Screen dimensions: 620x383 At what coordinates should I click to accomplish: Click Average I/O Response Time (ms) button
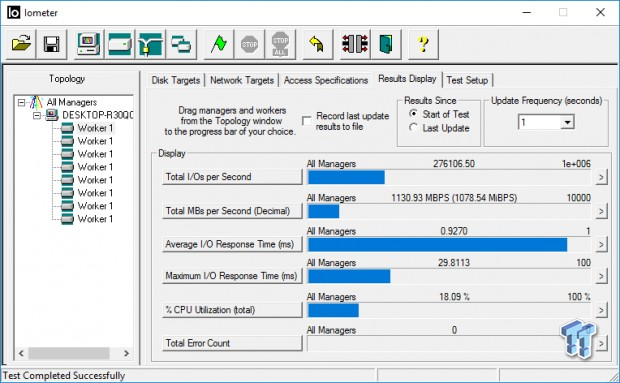tap(232, 245)
